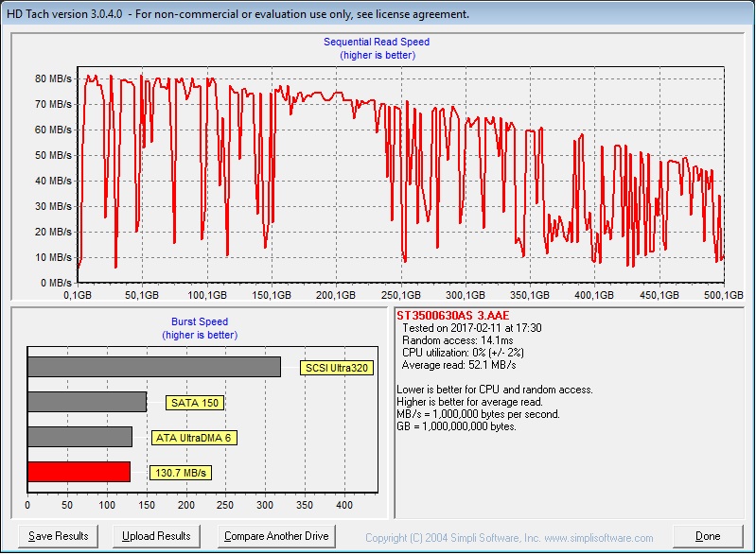The height and width of the screenshot is (555, 756).
Task: Click the Save Results button
Action: pos(58,536)
